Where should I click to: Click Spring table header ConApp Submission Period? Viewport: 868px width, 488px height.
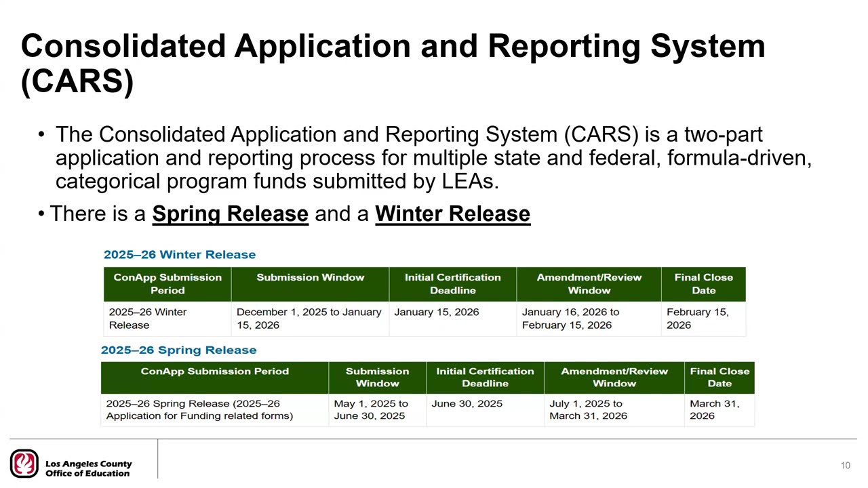(x=215, y=378)
